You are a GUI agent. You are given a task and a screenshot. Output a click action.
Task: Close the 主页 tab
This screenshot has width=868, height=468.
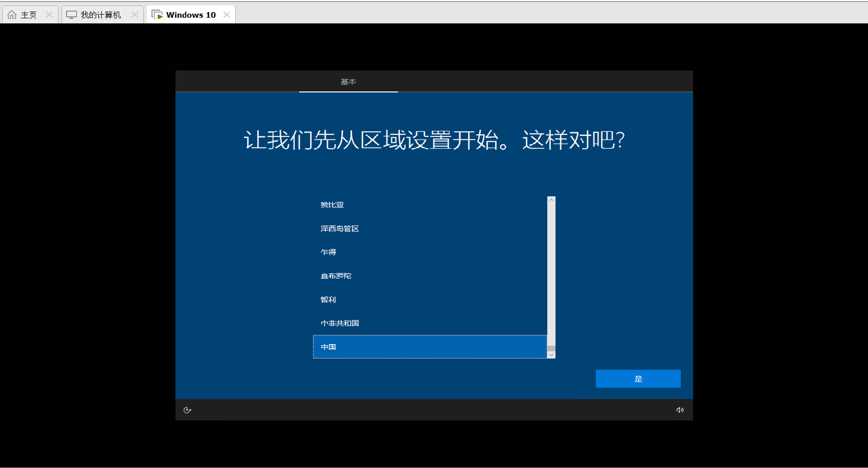(49, 15)
